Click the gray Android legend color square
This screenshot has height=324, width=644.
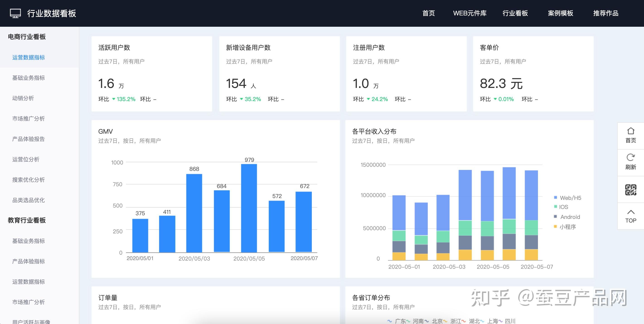(x=555, y=217)
